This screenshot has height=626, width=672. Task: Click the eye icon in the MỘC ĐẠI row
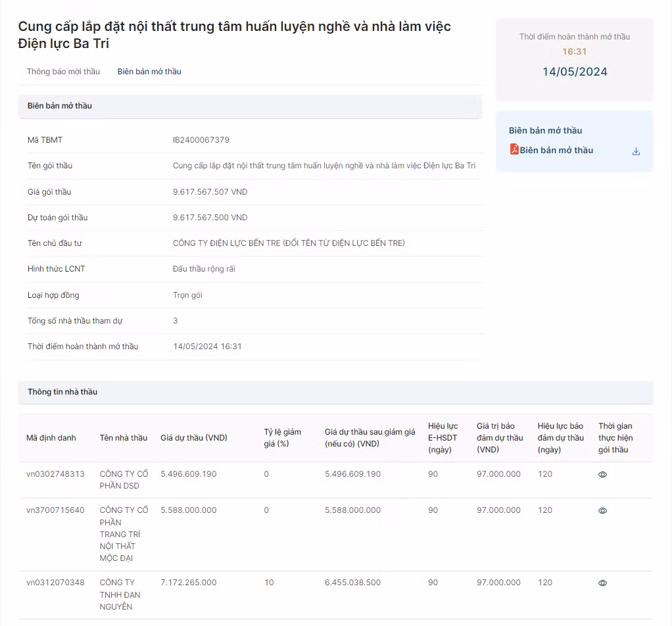click(x=602, y=511)
